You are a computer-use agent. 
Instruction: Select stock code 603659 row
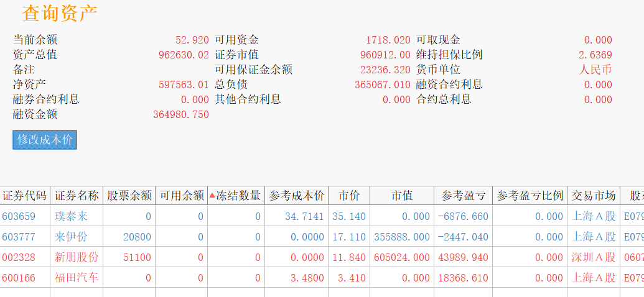(x=19, y=216)
